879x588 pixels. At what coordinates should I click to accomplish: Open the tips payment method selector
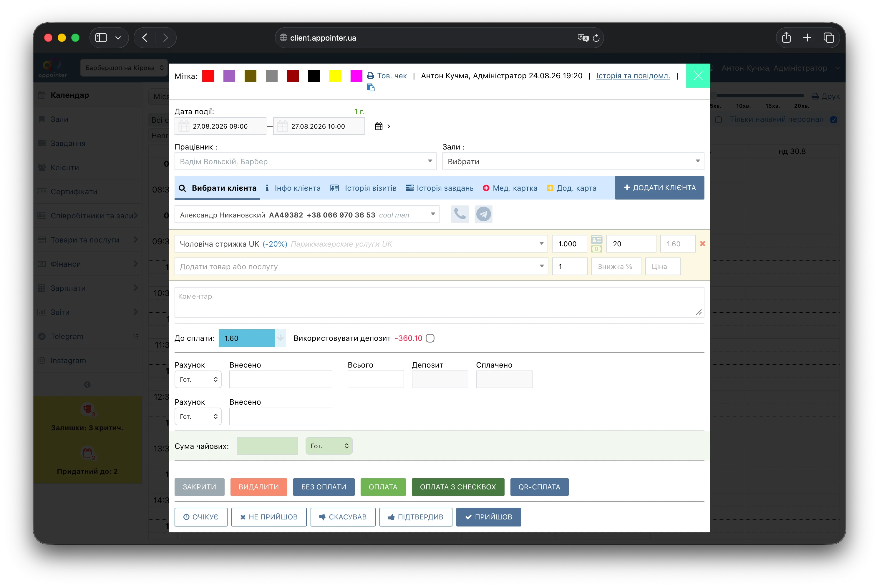click(x=329, y=446)
